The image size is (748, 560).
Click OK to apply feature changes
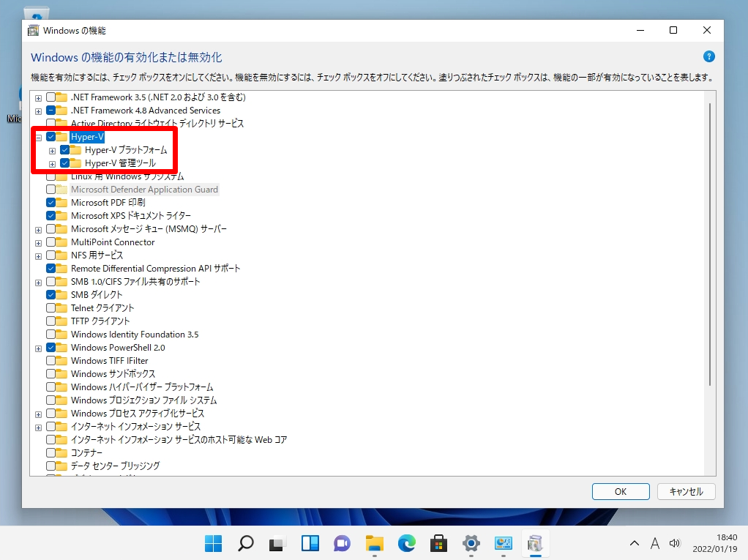621,491
